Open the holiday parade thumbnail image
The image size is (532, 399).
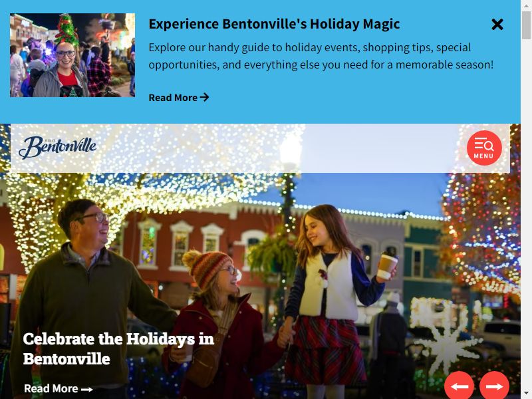[72, 55]
